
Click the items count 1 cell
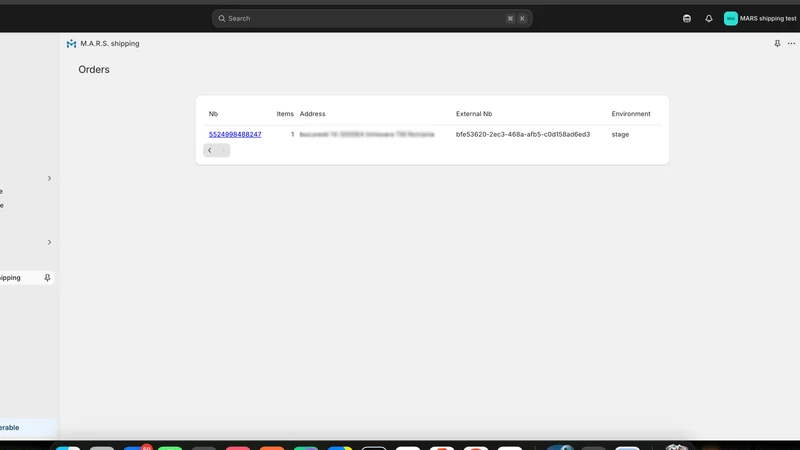click(x=292, y=134)
